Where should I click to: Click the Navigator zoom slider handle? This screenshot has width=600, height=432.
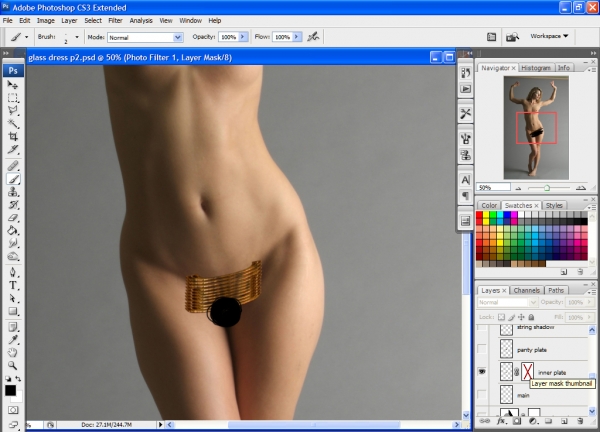(547, 188)
